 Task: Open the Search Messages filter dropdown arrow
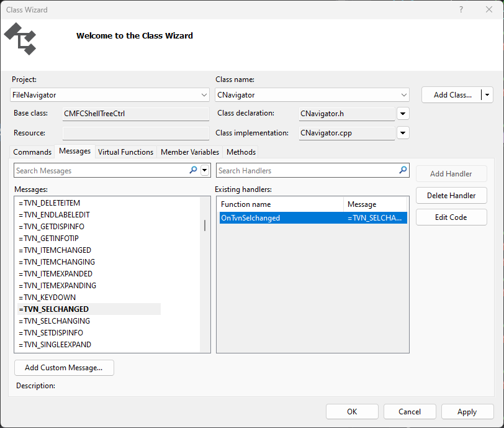[x=205, y=170]
